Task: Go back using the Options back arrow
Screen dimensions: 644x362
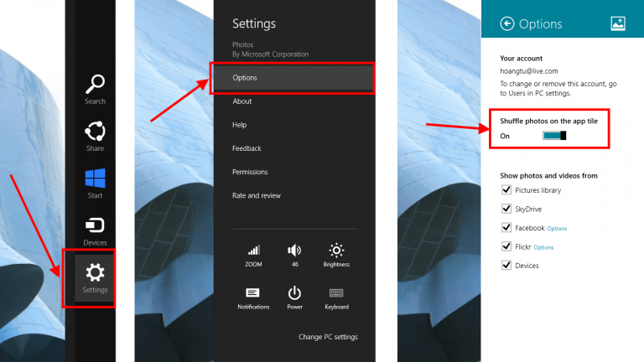Action: [x=506, y=23]
